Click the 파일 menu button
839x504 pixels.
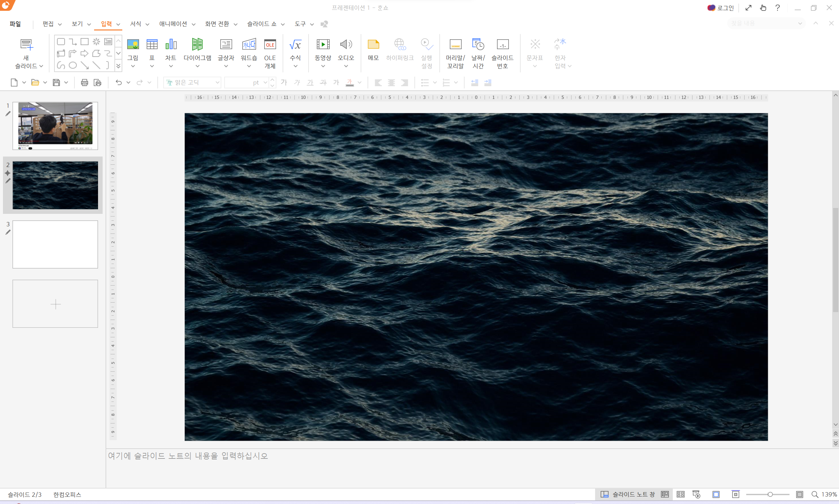click(x=15, y=24)
